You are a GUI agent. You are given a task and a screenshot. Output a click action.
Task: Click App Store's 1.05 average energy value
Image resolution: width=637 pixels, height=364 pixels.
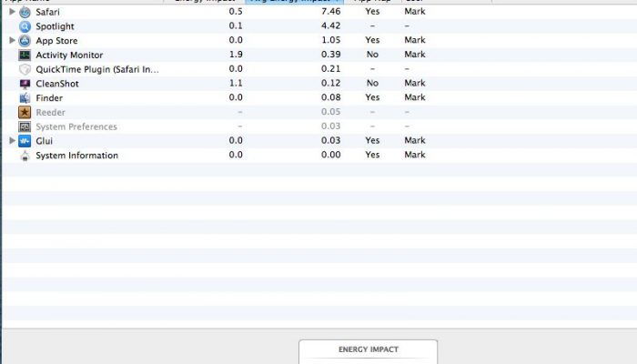click(330, 40)
